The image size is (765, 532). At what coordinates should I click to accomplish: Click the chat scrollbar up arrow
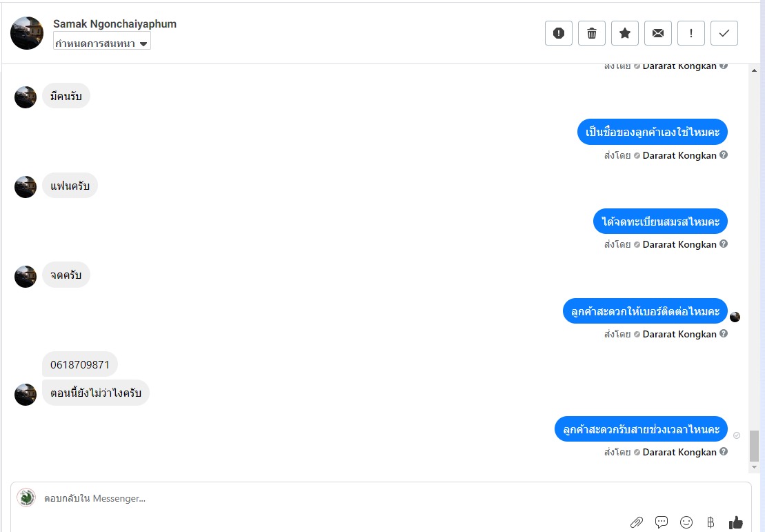[x=754, y=71]
